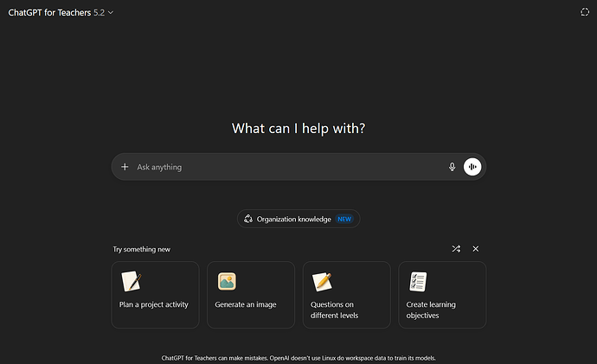The height and width of the screenshot is (364, 597).
Task: Click the yellow pencil icon
Action: coord(322,281)
